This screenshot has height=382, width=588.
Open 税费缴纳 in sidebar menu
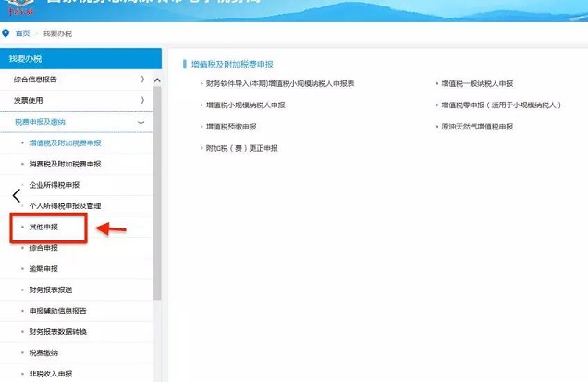(43, 352)
